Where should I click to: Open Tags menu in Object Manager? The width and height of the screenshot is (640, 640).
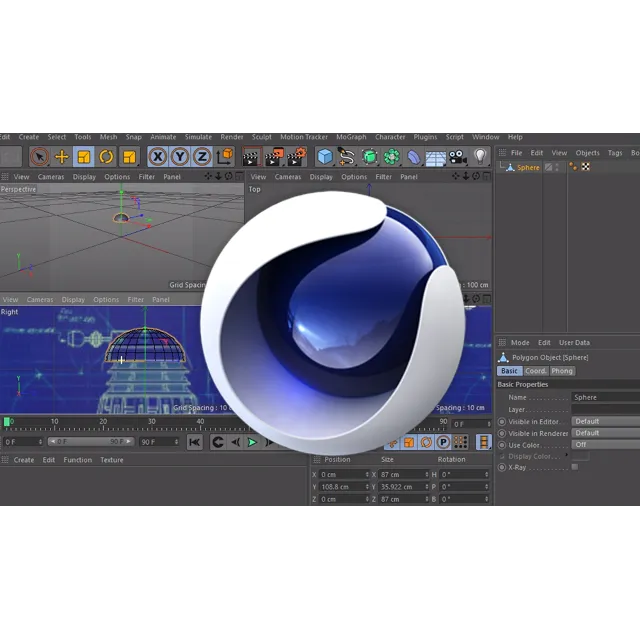pyautogui.click(x=615, y=153)
